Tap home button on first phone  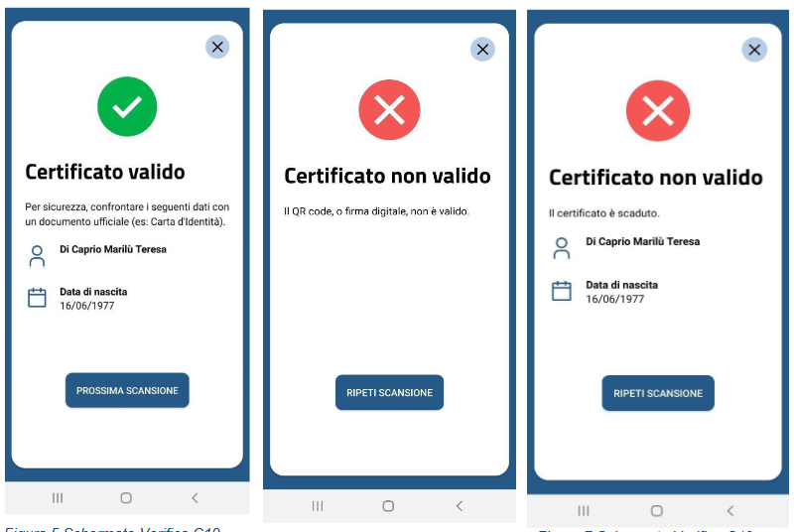(x=126, y=498)
